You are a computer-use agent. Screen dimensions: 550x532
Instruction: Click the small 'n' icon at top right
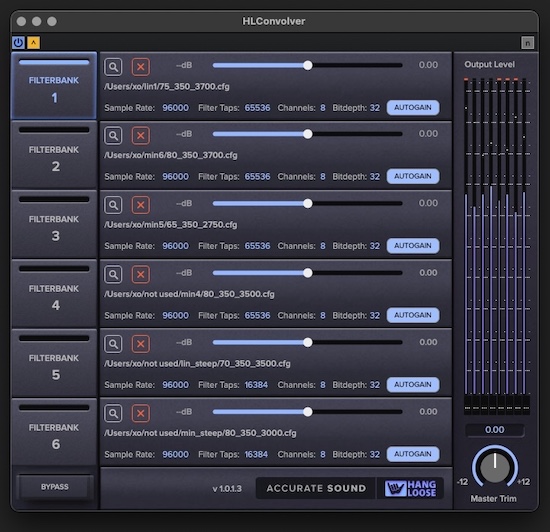tap(527, 43)
